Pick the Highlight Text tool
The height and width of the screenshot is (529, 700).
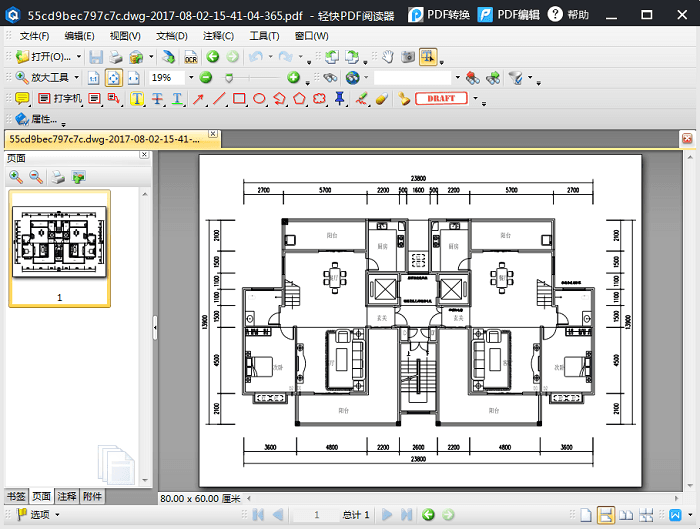(136, 99)
